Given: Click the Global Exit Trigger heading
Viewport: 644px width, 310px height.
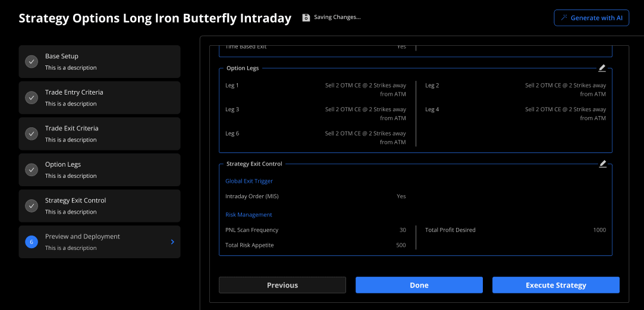Looking at the screenshot, I should [x=249, y=181].
